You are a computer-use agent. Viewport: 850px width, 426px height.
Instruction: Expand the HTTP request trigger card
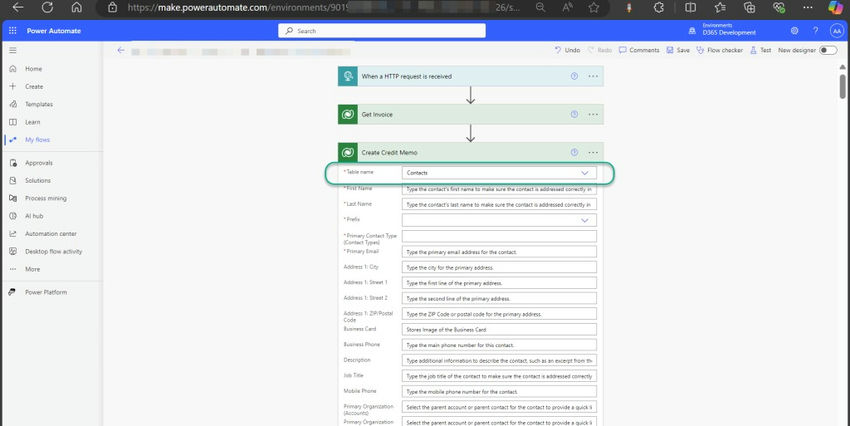pos(470,76)
